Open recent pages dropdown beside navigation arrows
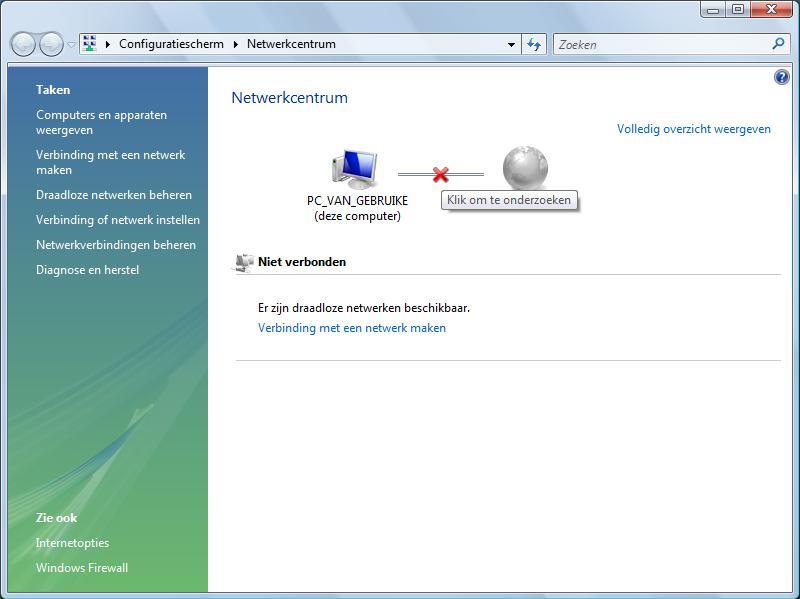800x599 pixels. click(71, 45)
